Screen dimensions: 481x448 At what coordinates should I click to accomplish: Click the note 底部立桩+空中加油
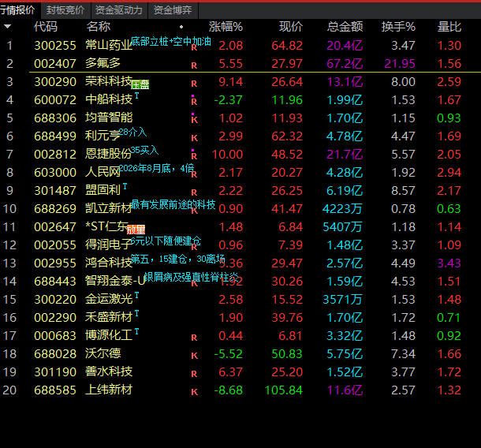[x=171, y=41]
